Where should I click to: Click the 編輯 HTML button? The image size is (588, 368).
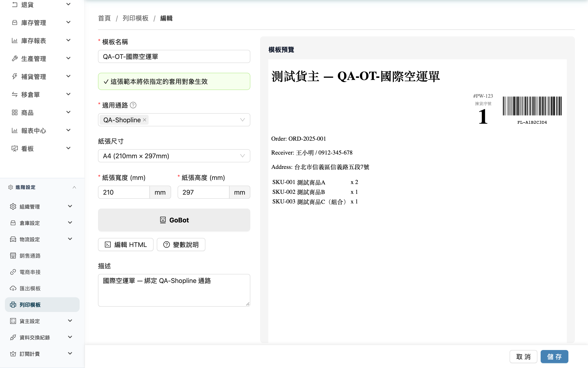click(x=126, y=245)
